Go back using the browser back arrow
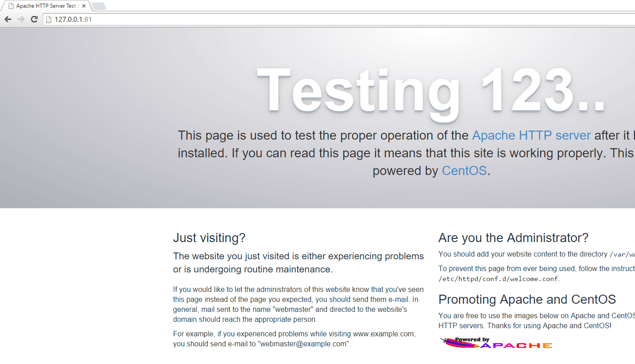 (x=8, y=19)
